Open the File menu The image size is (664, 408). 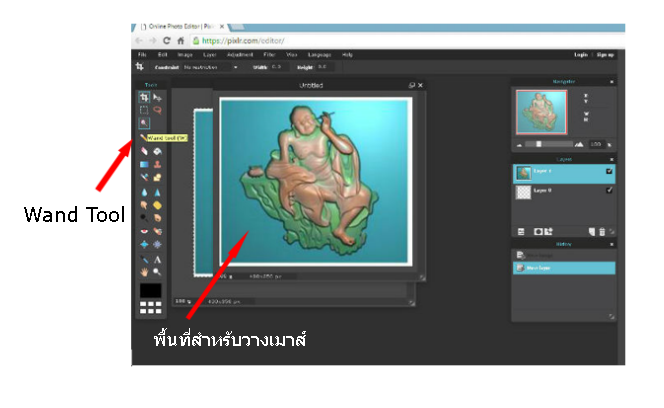click(x=142, y=55)
